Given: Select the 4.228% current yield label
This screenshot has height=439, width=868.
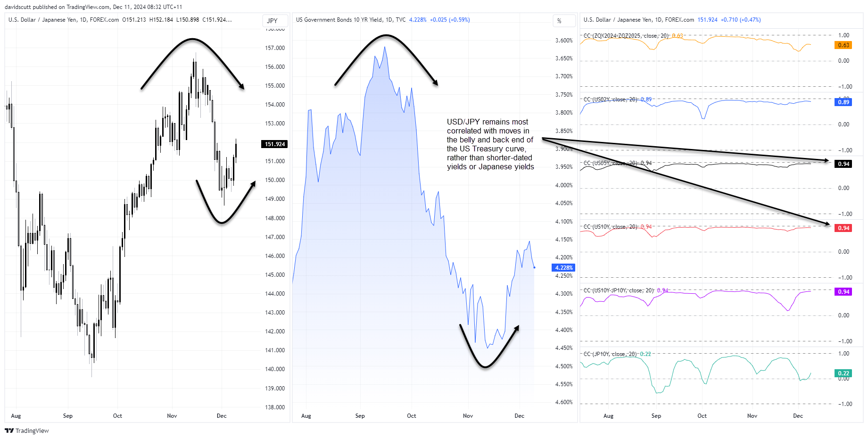Looking at the screenshot, I should pyautogui.click(x=563, y=268).
